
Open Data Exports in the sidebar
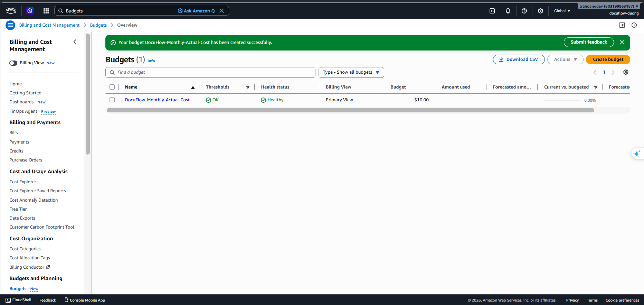22,218
